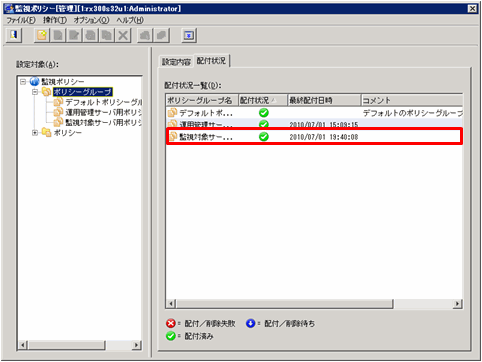Click green check status in デフォルトポ... row
This screenshot has height=362, width=482.
tap(264, 113)
